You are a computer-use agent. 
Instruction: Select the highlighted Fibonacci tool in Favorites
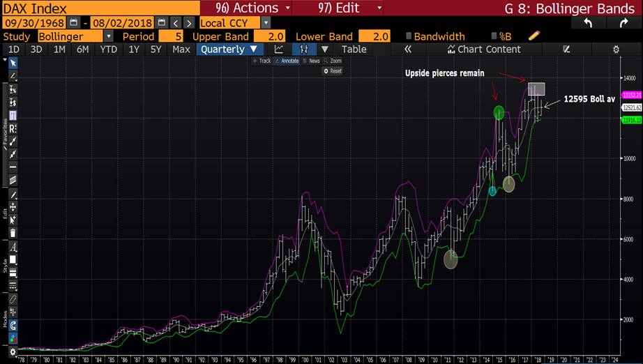[x=13, y=115]
